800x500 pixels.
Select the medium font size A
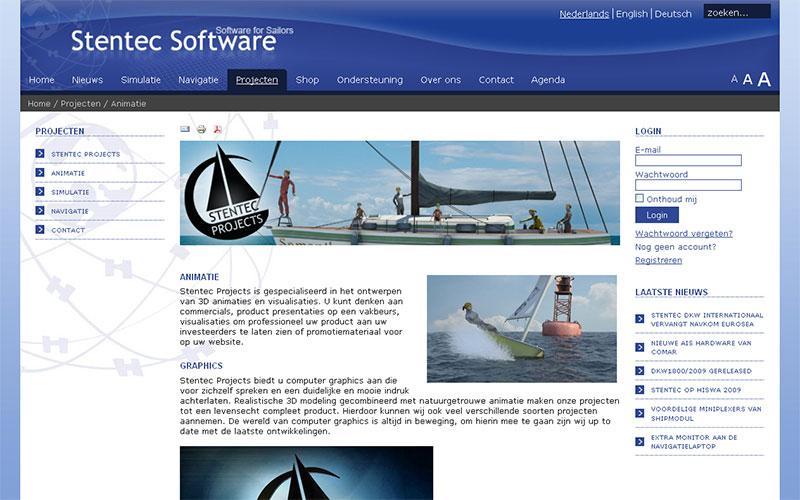coord(747,80)
